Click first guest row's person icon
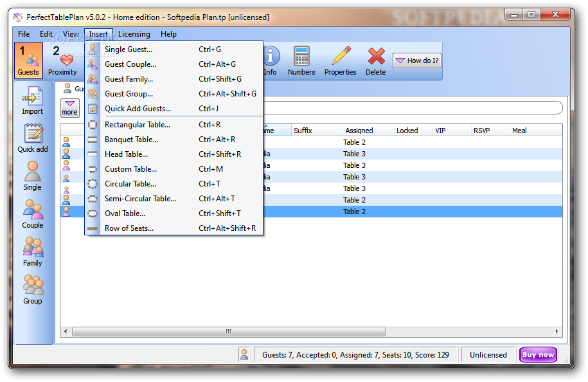Viewport: 588px width, 382px height. [66, 142]
